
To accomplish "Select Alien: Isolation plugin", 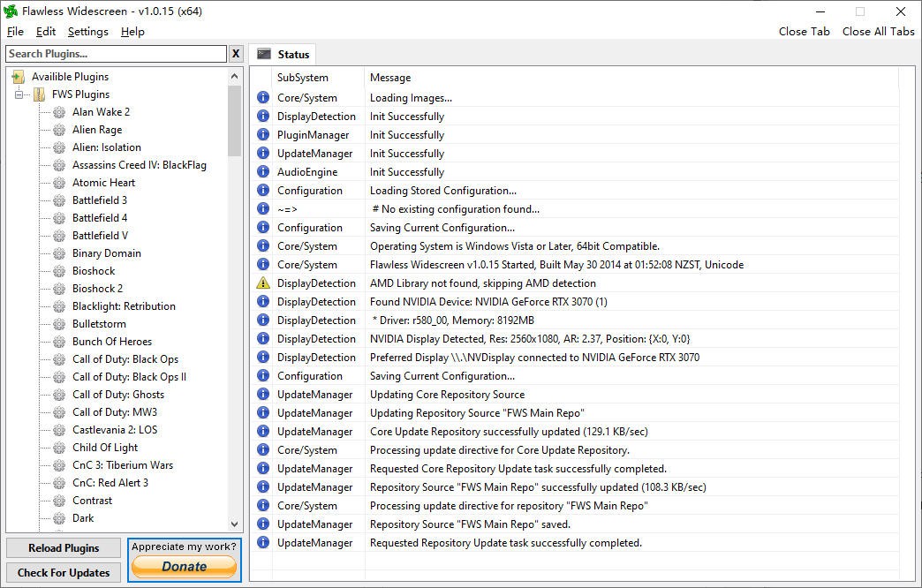I will [x=107, y=147].
